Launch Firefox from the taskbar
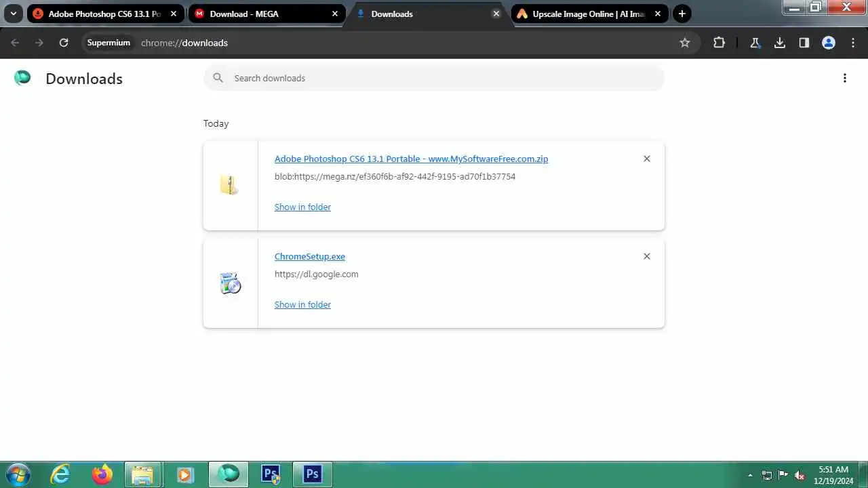 tap(102, 474)
